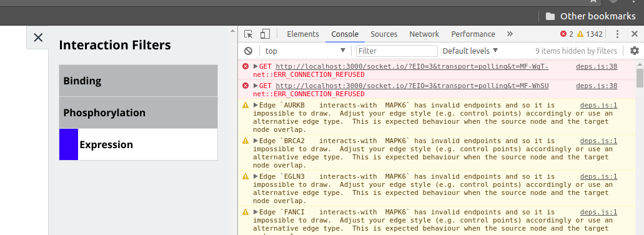Expand the BRCA2 edge warning
This screenshot has height=235, width=644.
[x=255, y=141]
